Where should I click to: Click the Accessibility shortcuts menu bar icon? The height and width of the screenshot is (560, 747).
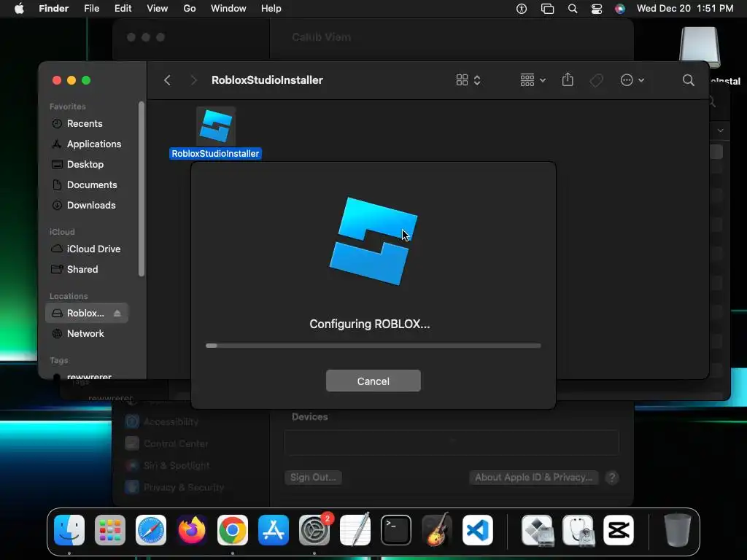[x=522, y=9]
